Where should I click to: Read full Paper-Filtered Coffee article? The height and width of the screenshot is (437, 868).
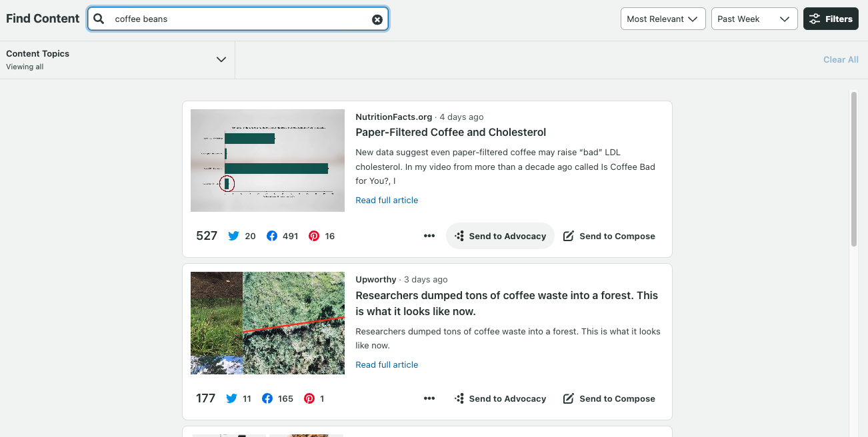(x=387, y=200)
